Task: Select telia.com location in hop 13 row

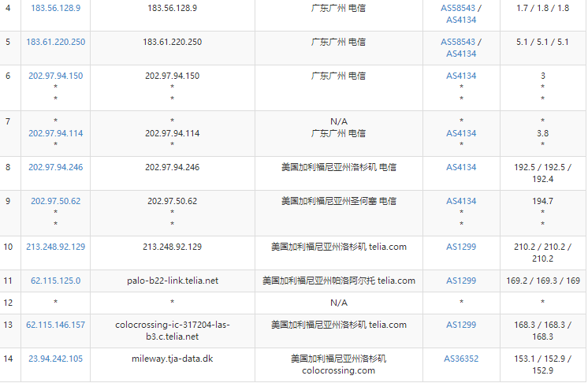Action: point(339,325)
